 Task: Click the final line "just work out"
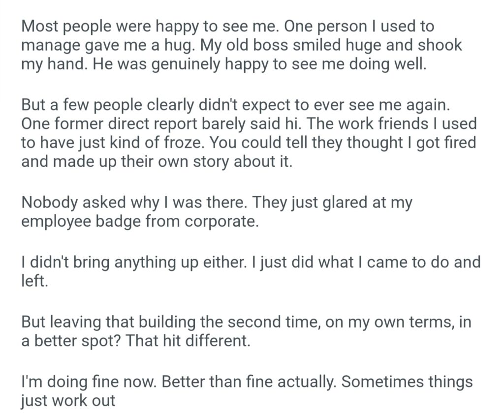point(68,401)
